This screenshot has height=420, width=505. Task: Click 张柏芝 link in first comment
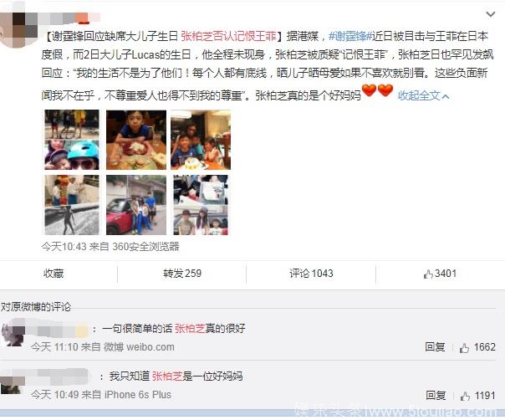click(190, 329)
